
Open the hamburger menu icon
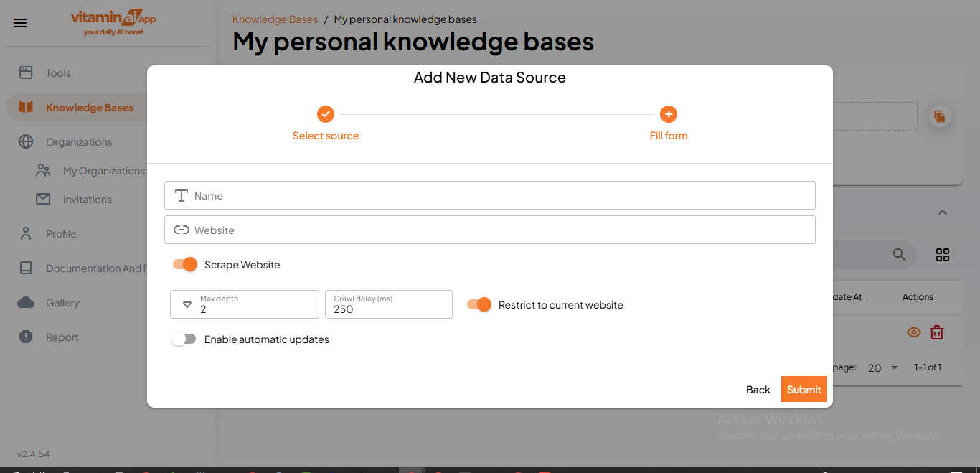click(x=20, y=23)
